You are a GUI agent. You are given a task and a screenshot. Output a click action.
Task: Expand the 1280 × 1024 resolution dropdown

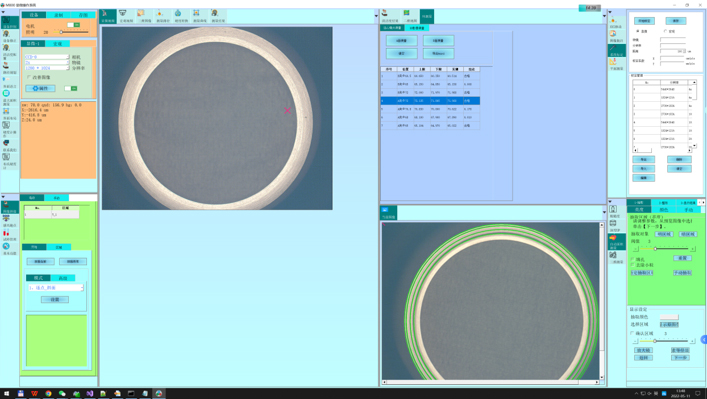47,68
